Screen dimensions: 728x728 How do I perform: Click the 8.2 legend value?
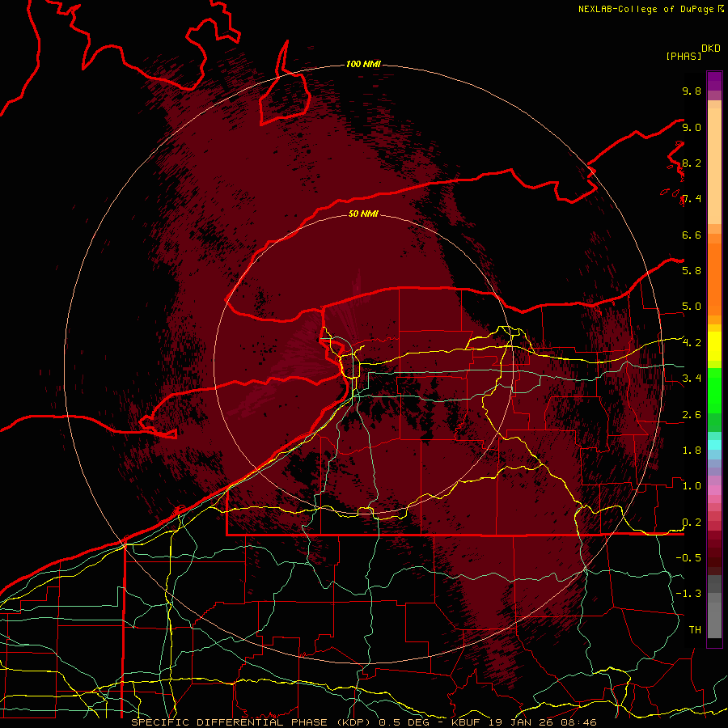pyautogui.click(x=692, y=163)
